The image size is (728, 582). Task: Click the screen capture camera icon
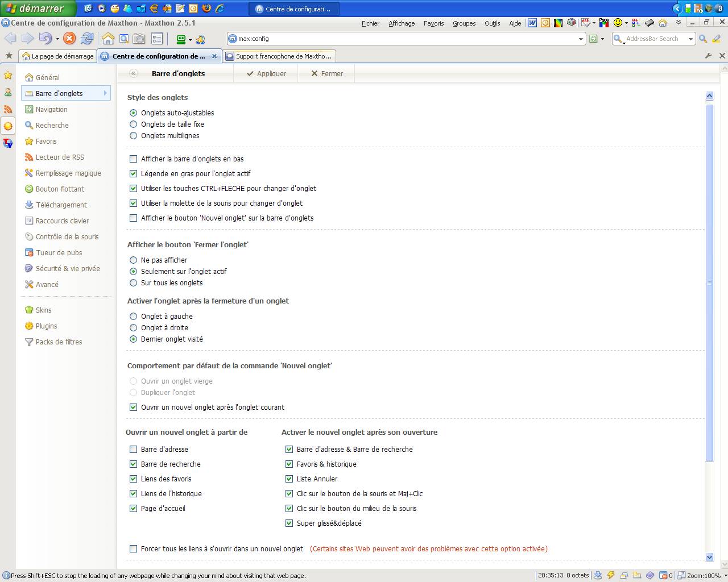(139, 39)
